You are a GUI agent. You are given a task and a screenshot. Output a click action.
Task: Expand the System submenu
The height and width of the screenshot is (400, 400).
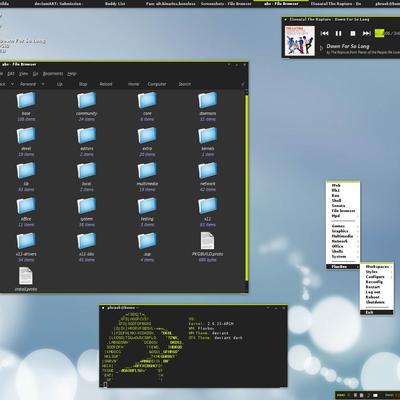click(343, 257)
